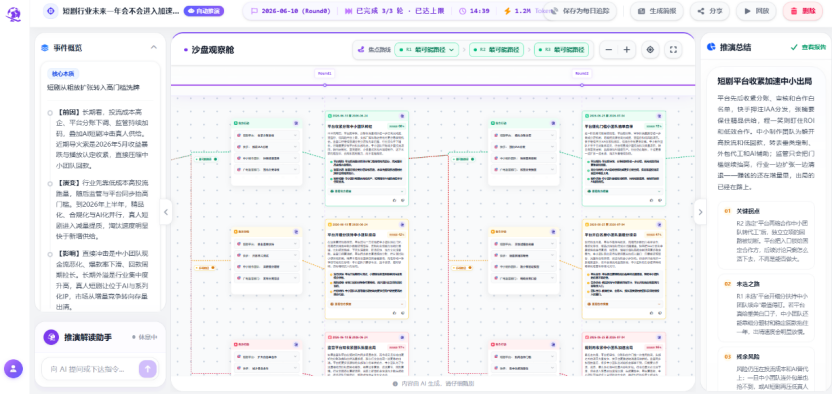The width and height of the screenshot is (832, 394).
Task: Focus the 向 AI 提问或下达指令 input field
Action: [90, 369]
